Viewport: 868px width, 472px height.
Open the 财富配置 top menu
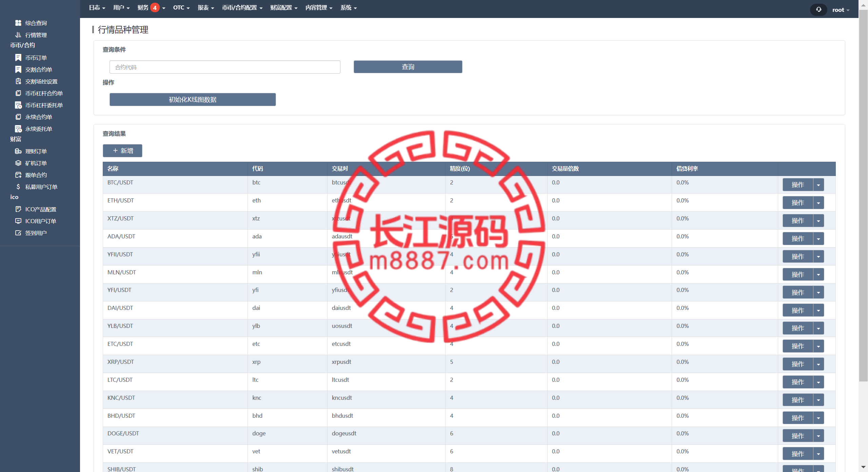click(284, 7)
